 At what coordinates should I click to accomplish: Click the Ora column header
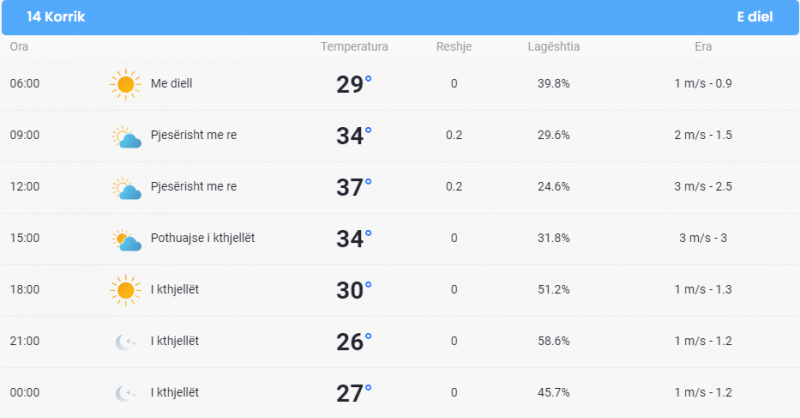click(19, 46)
